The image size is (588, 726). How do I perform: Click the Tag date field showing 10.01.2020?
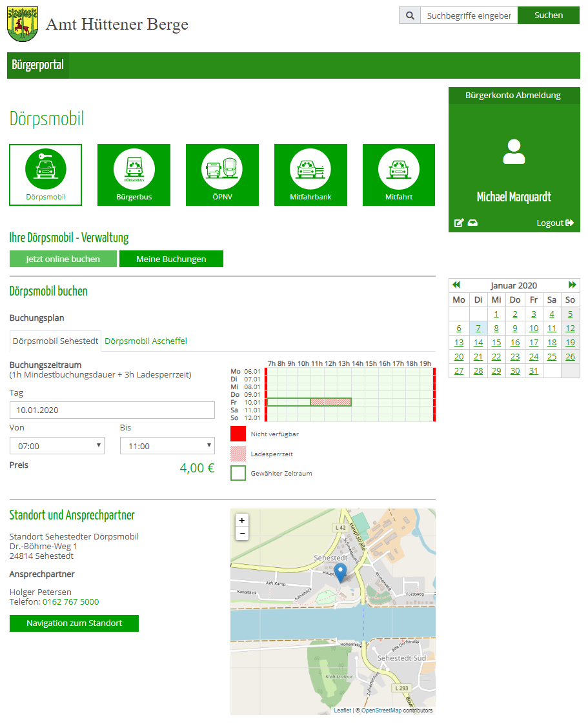point(112,410)
